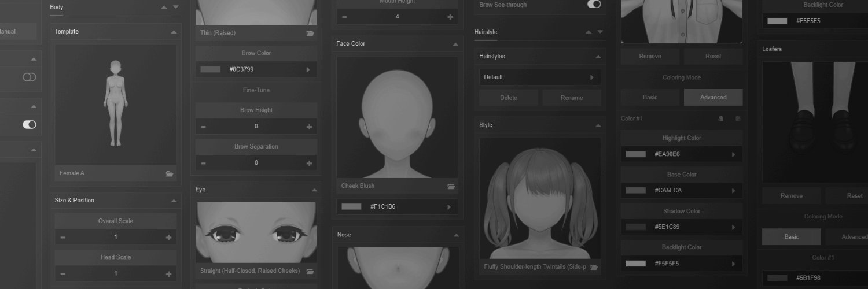Expand Base Color #CA5FCA arrow
This screenshot has width=868, height=289.
tap(733, 190)
